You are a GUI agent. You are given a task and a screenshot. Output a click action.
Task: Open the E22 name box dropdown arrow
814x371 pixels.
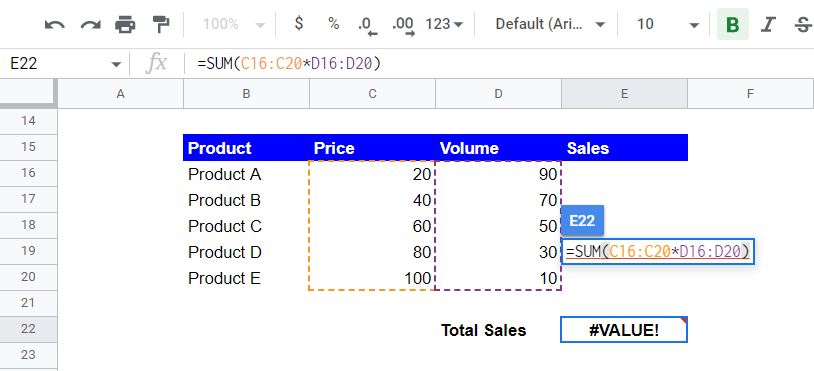(x=115, y=64)
